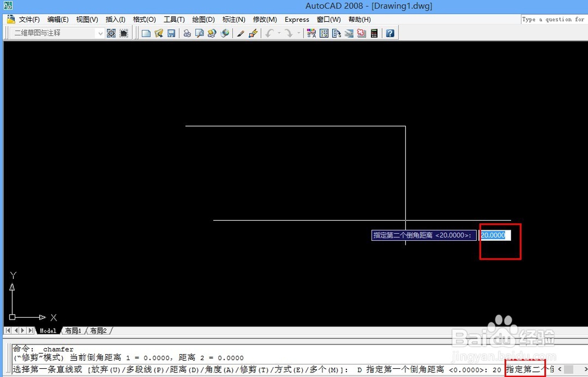Screen dimensions: 588x377
Task: Open the 格式(O) menu
Action: tap(145, 19)
